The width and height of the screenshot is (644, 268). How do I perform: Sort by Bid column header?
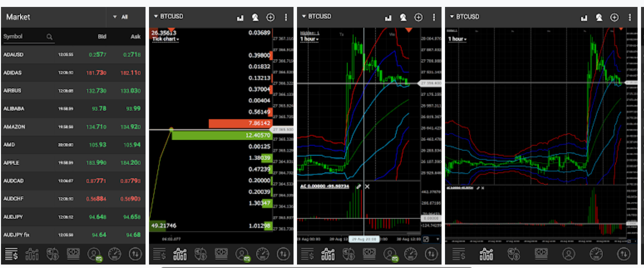point(102,37)
